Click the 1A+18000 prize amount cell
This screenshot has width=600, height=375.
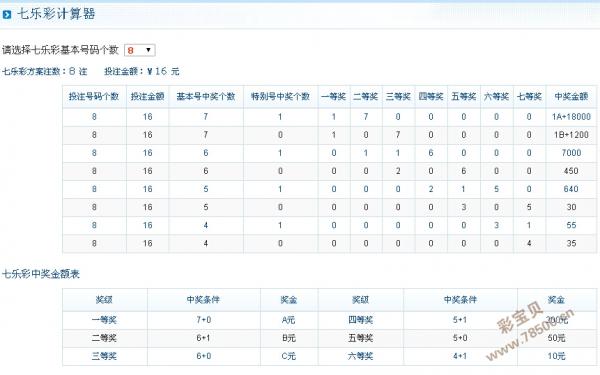(571, 117)
